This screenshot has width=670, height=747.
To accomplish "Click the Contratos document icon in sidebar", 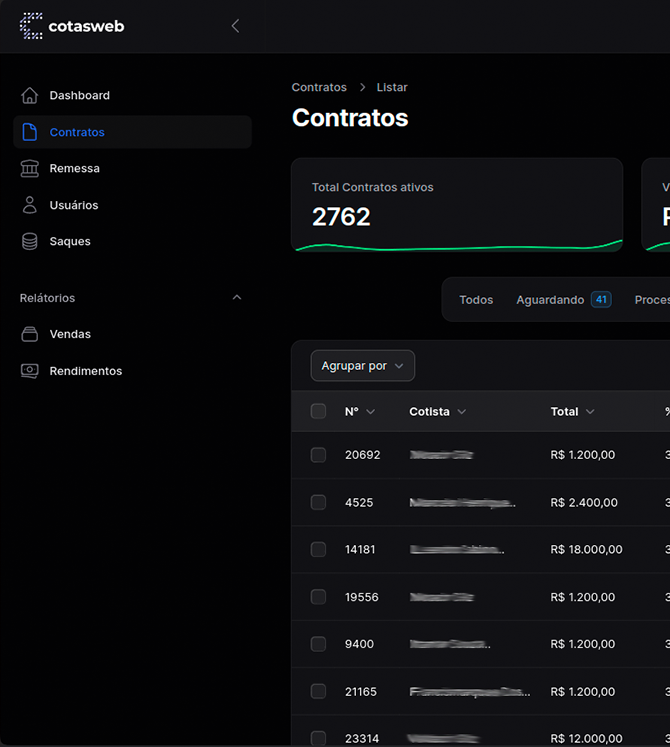I will pos(30,132).
